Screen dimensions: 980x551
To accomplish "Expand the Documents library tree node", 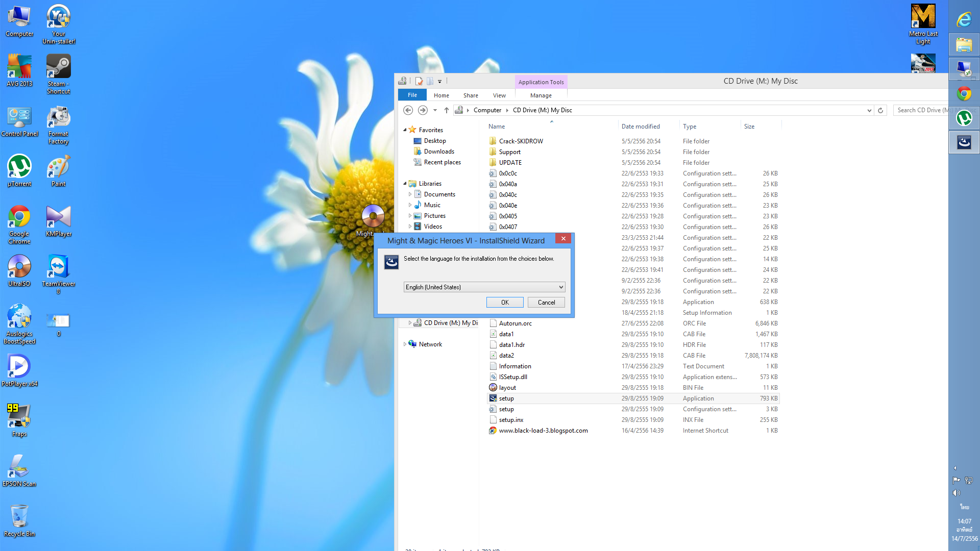I will (410, 194).
